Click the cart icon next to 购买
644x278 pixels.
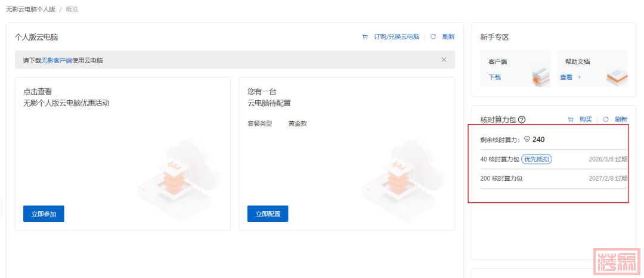tap(571, 119)
